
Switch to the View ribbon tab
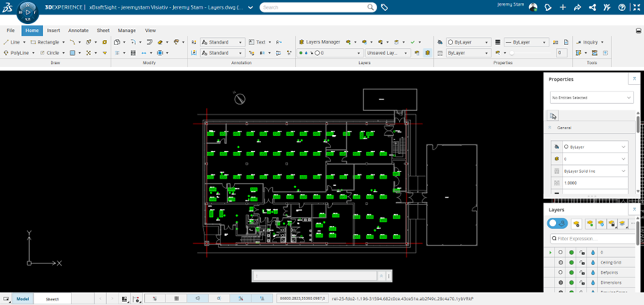coord(150,30)
